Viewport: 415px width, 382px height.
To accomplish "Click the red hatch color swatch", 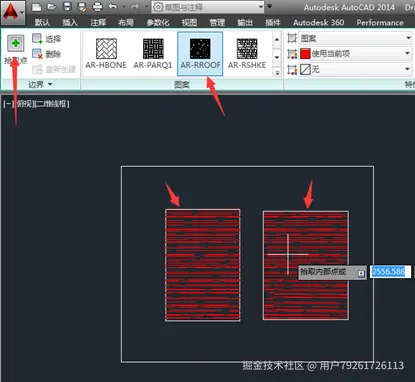I will pyautogui.click(x=305, y=54).
